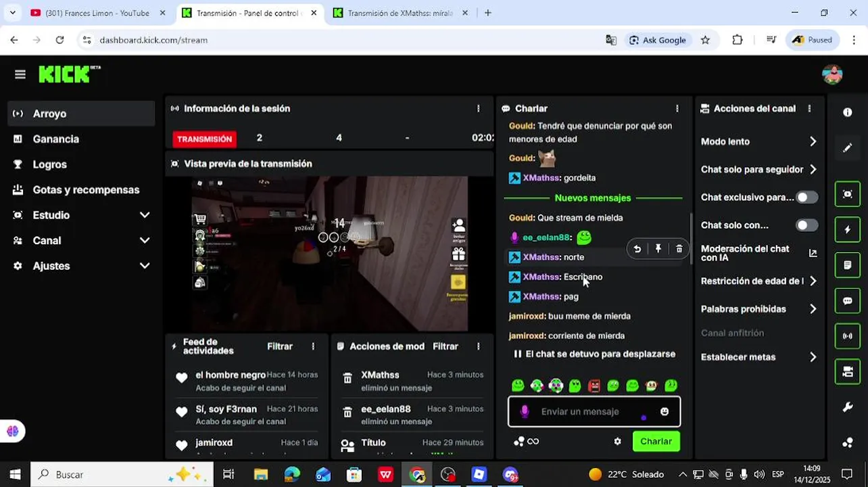
Task: Open Modo lento settings arrow
Action: click(x=813, y=141)
